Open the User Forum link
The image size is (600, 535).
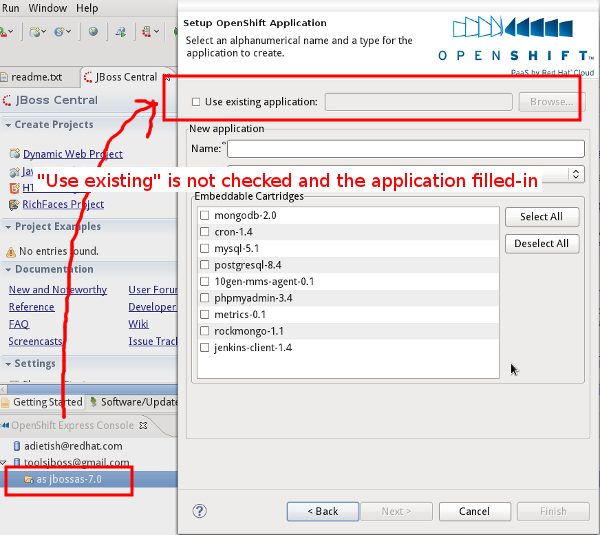pyautogui.click(x=153, y=290)
